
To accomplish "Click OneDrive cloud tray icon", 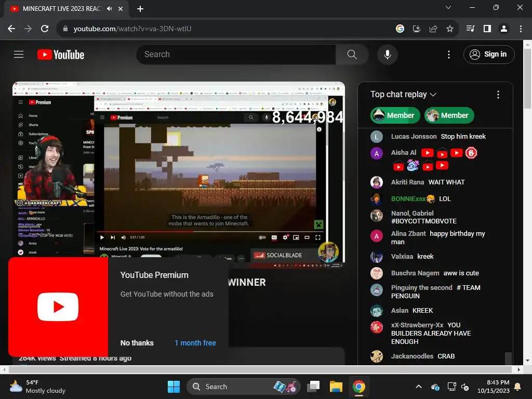I will (x=435, y=387).
